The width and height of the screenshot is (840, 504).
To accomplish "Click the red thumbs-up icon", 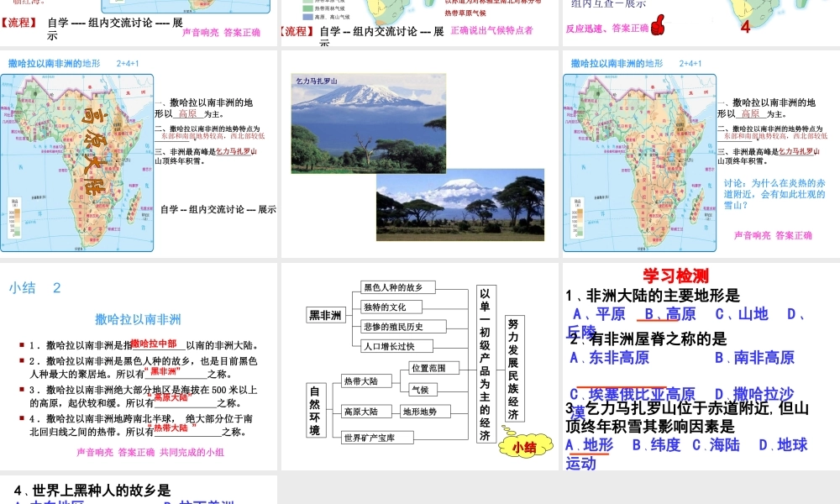I will click(x=658, y=24).
